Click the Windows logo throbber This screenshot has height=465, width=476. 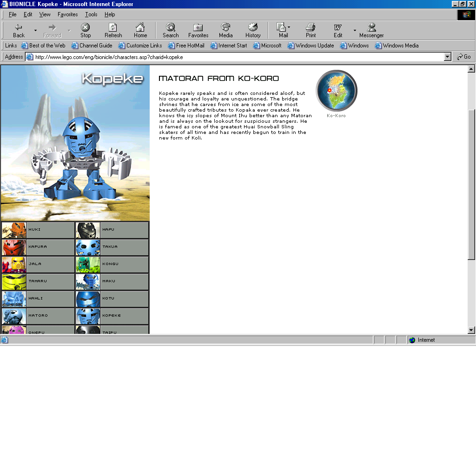coord(466,14)
